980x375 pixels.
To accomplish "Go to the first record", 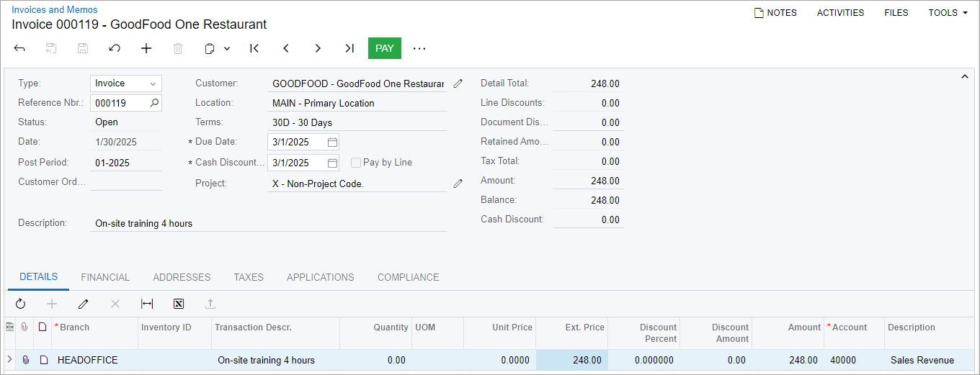I will tap(254, 48).
